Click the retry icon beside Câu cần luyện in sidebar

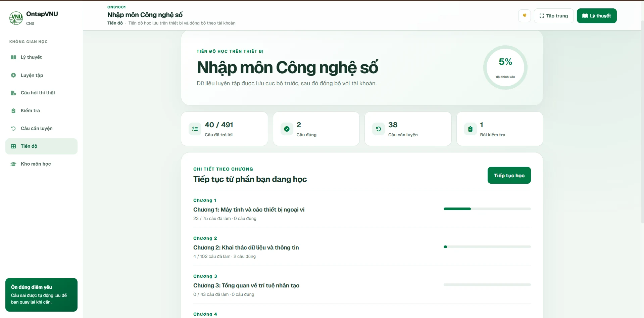coord(13,129)
